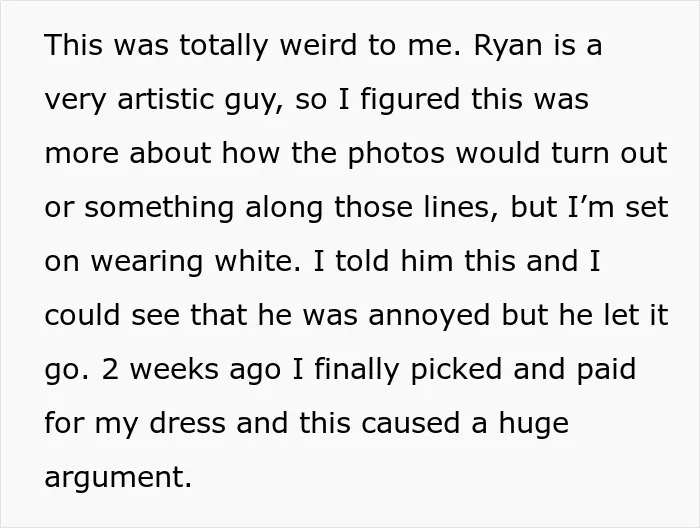Click the word "could" starting the sixth line
The height and width of the screenshot is (528, 700).
pos(83,315)
